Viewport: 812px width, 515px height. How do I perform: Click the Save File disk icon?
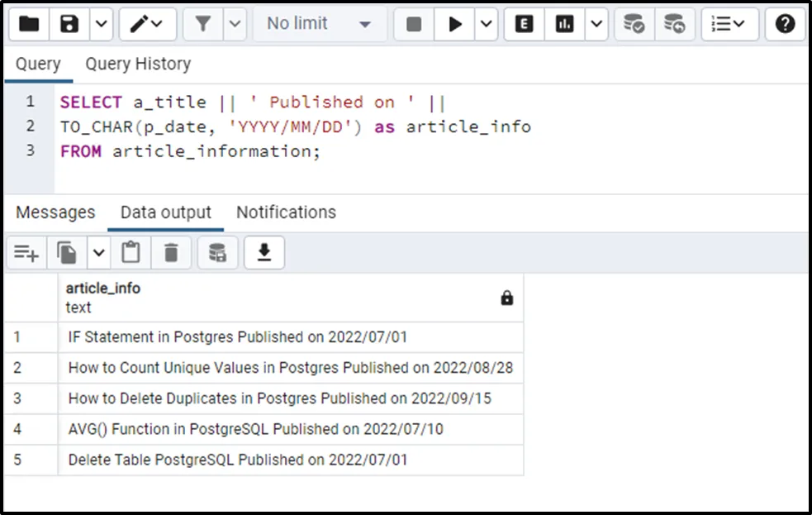click(69, 24)
